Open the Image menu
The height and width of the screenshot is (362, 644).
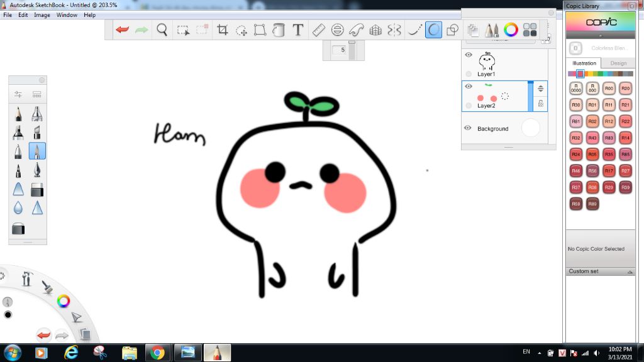coord(42,15)
